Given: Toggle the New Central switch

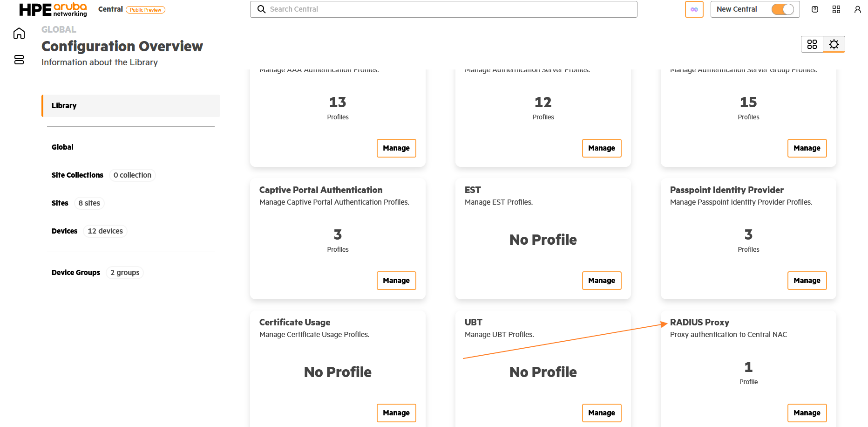Looking at the screenshot, I should pyautogui.click(x=783, y=9).
